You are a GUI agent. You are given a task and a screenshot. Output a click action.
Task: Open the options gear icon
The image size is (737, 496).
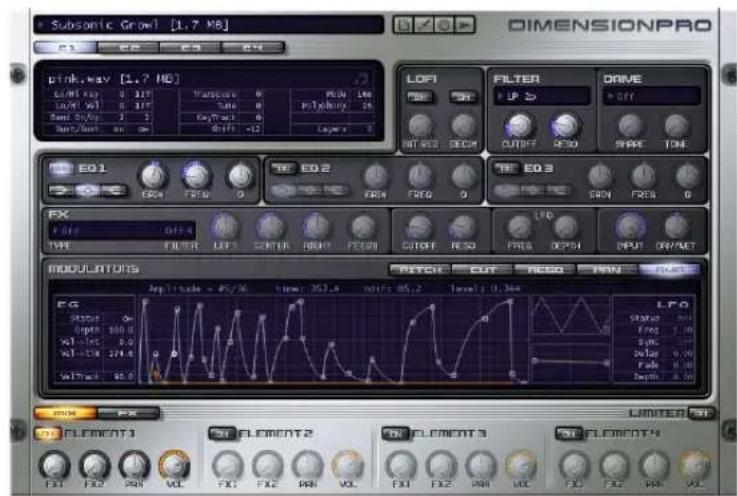tap(444, 24)
